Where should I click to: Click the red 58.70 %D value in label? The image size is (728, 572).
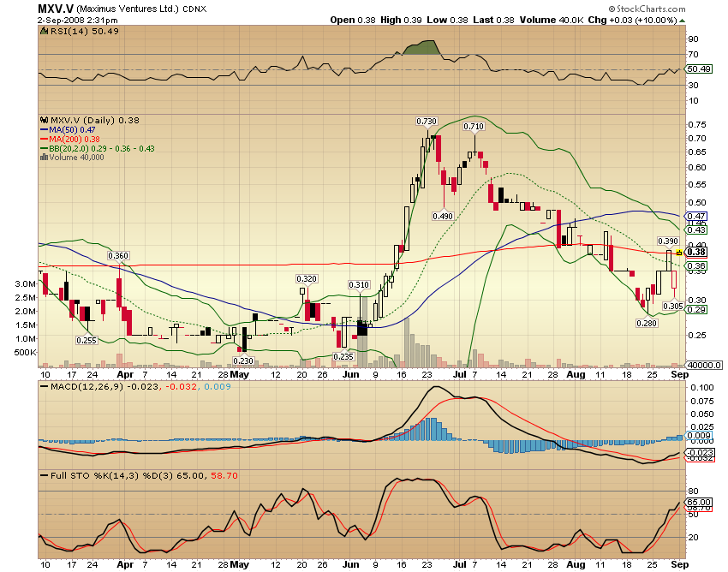[x=224, y=475]
